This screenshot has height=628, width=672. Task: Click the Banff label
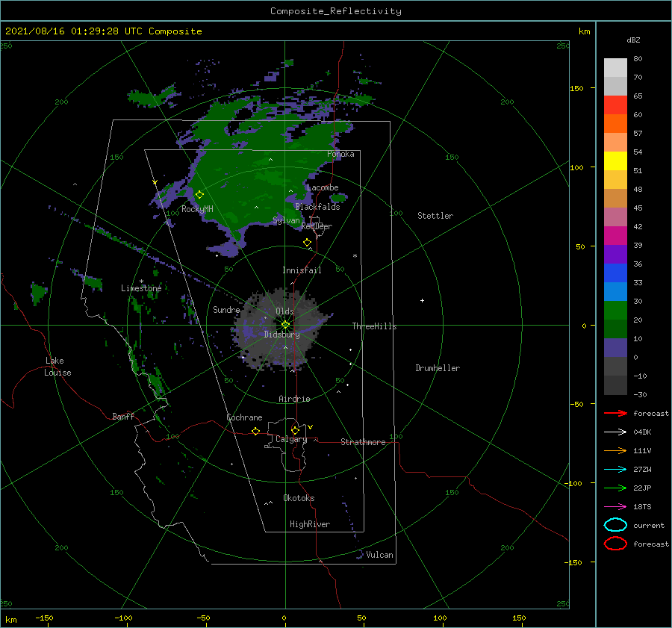pos(123,416)
